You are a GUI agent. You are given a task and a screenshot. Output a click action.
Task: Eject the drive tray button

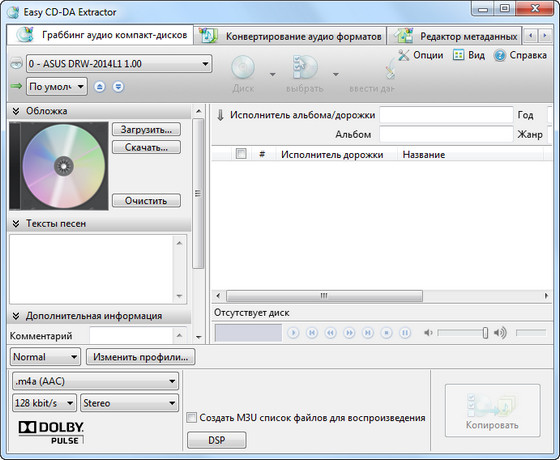tap(100, 86)
